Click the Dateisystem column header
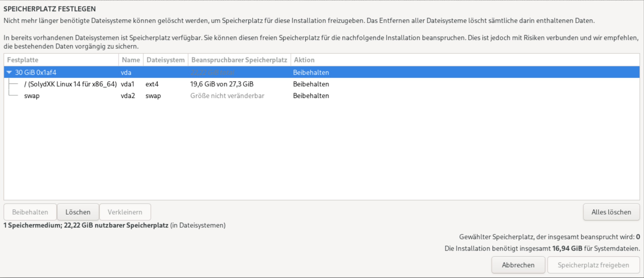The width and height of the screenshot is (644, 278). [x=165, y=60]
